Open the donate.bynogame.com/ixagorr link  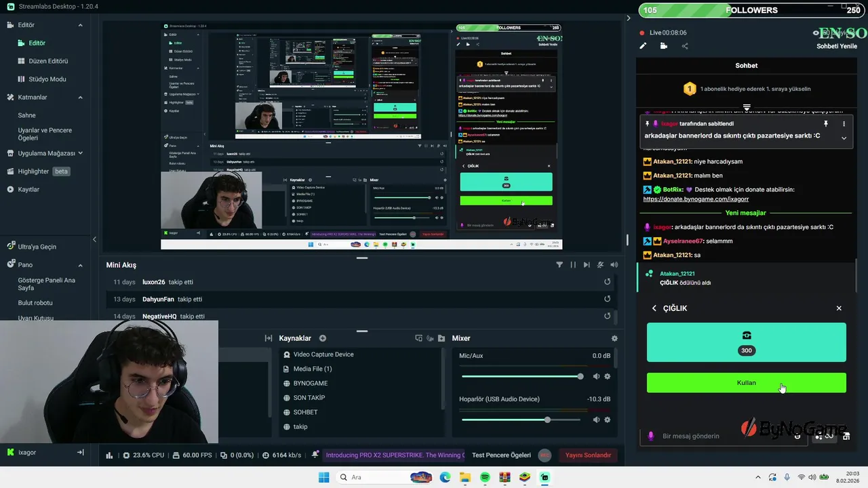pos(696,199)
